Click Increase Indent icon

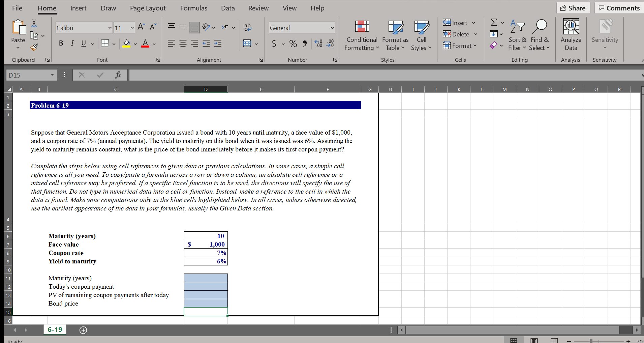point(218,44)
